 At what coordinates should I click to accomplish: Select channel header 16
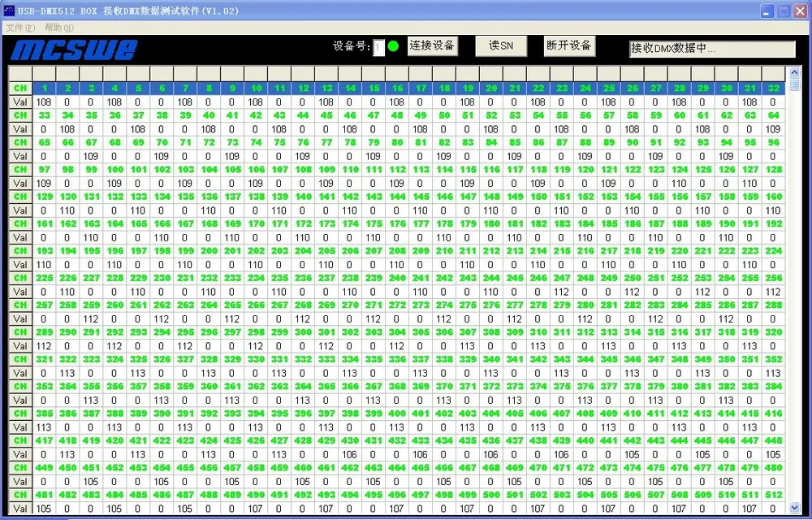pyautogui.click(x=397, y=88)
